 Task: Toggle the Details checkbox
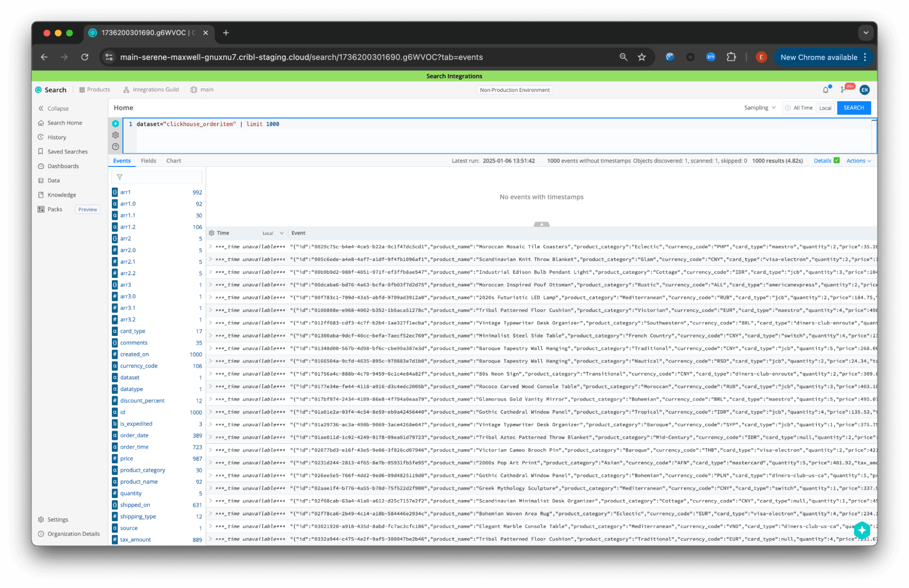(837, 161)
